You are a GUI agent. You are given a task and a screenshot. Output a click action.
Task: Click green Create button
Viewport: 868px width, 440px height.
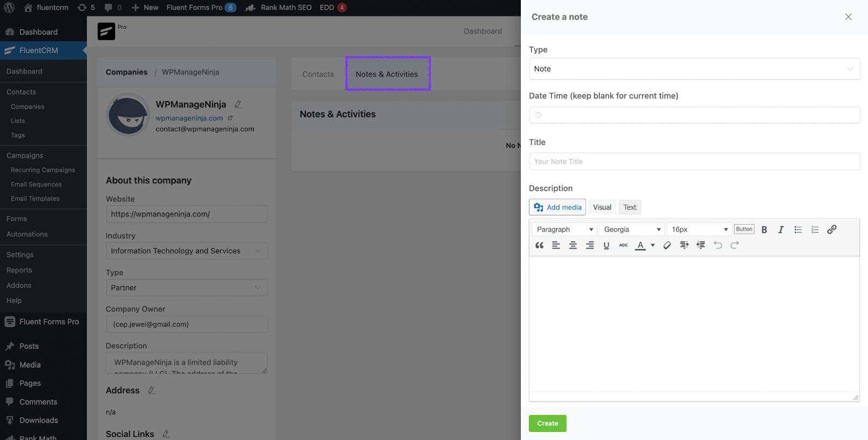click(547, 424)
